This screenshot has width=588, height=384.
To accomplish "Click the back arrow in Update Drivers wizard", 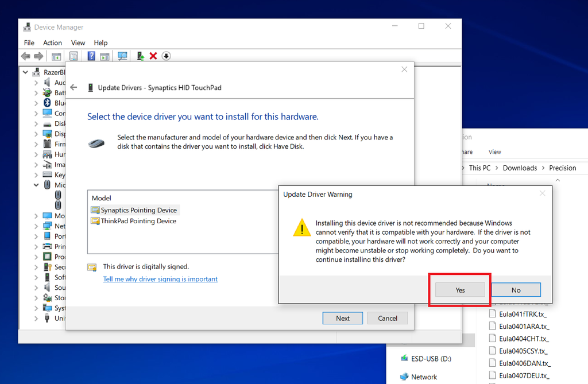I will [74, 88].
